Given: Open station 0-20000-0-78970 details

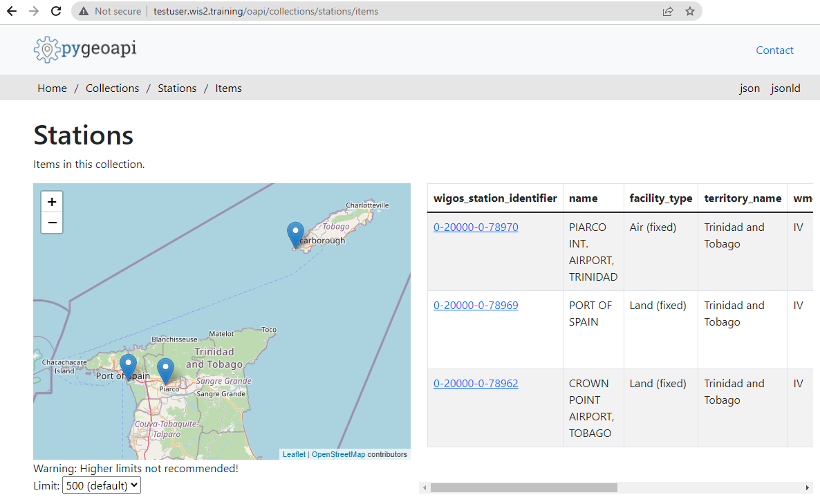Looking at the screenshot, I should click(476, 227).
